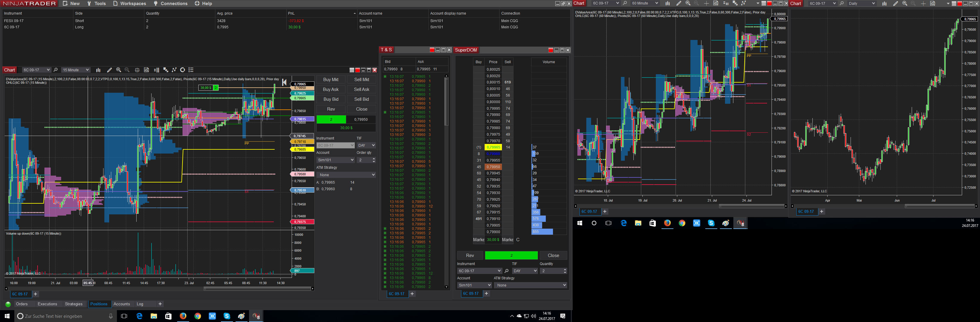Toggle Chart Trader icon in 60 Minute chart
Image resolution: width=980 pixels, height=322 pixels.
726,3
